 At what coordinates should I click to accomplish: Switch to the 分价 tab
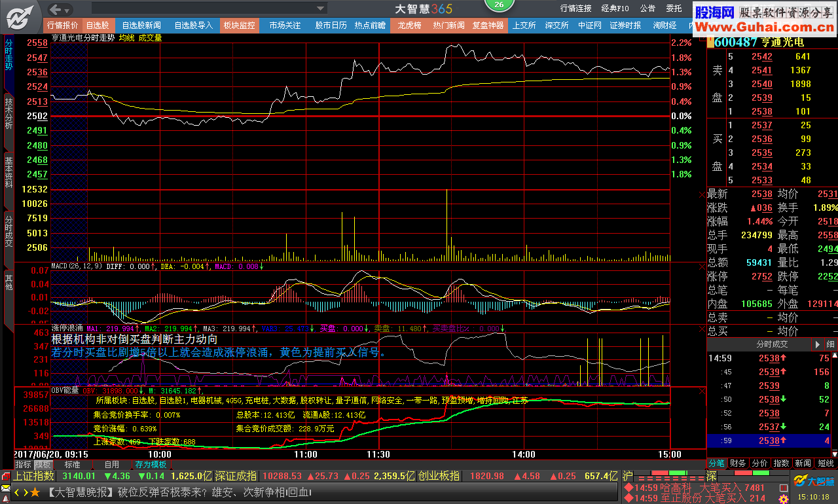759,463
